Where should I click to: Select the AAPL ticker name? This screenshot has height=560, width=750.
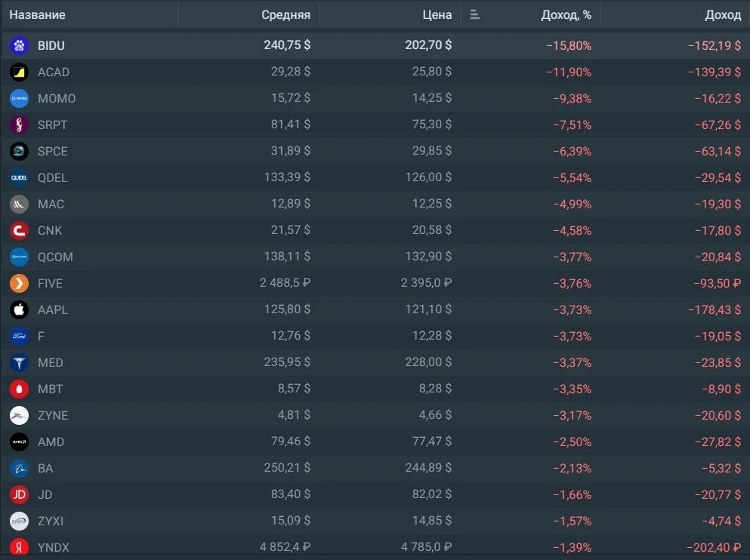coord(53,309)
